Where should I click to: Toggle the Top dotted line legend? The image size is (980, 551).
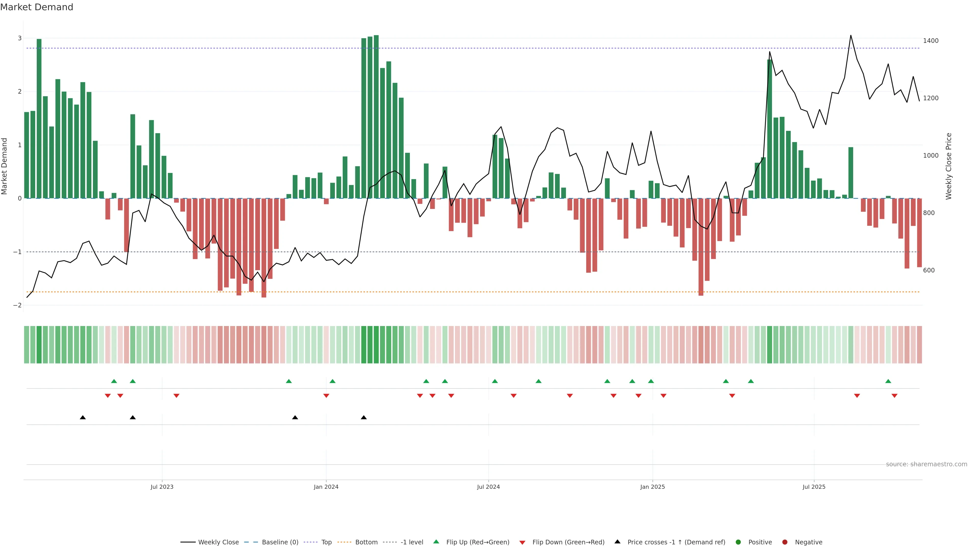coord(326,542)
